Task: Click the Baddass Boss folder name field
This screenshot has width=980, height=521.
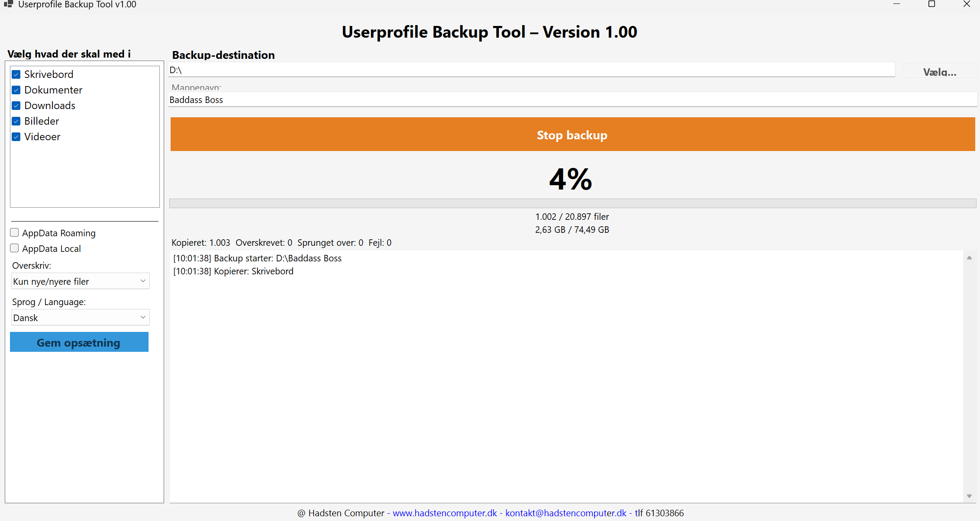Action: coord(572,100)
